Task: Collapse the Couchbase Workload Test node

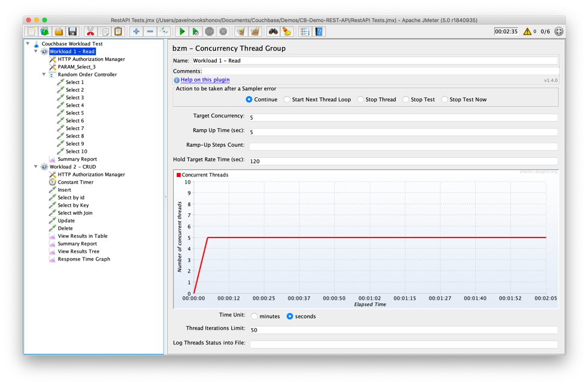Action: coord(28,44)
